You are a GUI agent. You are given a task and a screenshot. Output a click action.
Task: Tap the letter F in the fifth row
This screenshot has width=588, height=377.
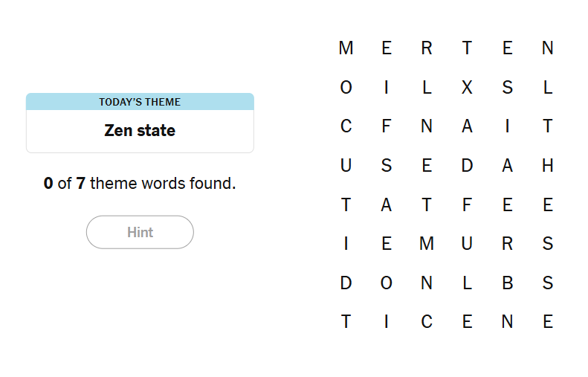pyautogui.click(x=467, y=205)
